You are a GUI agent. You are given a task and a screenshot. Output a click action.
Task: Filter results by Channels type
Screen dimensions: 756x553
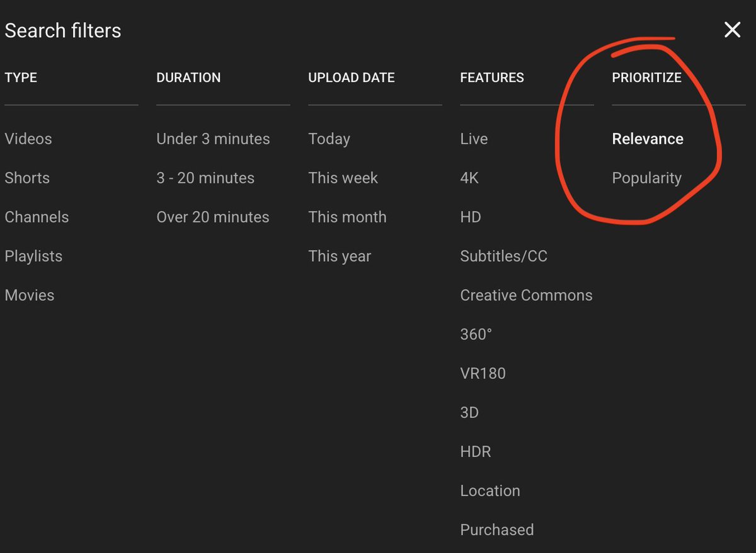pyautogui.click(x=37, y=217)
